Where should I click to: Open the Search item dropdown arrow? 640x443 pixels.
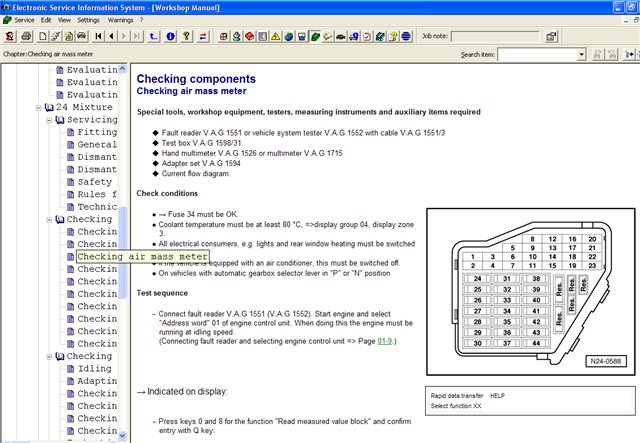pyautogui.click(x=582, y=54)
